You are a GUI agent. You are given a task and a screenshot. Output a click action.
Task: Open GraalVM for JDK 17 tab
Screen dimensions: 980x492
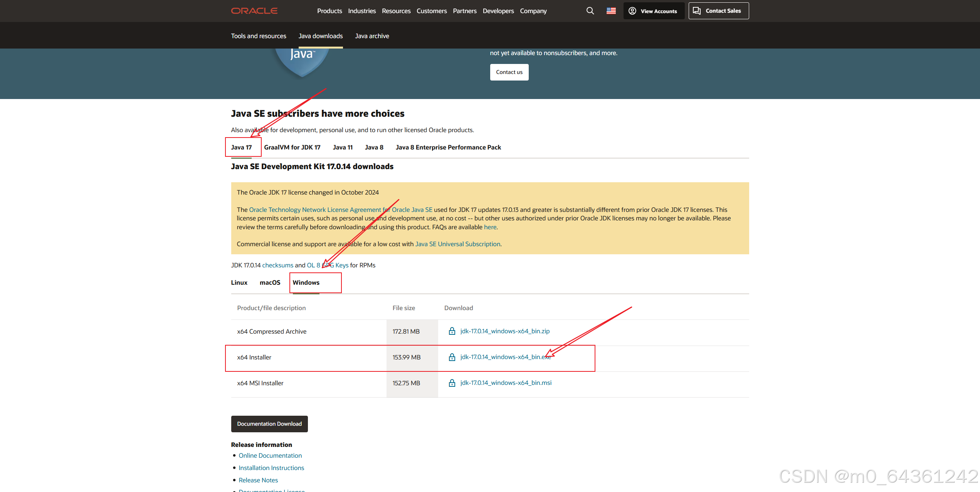[292, 147]
